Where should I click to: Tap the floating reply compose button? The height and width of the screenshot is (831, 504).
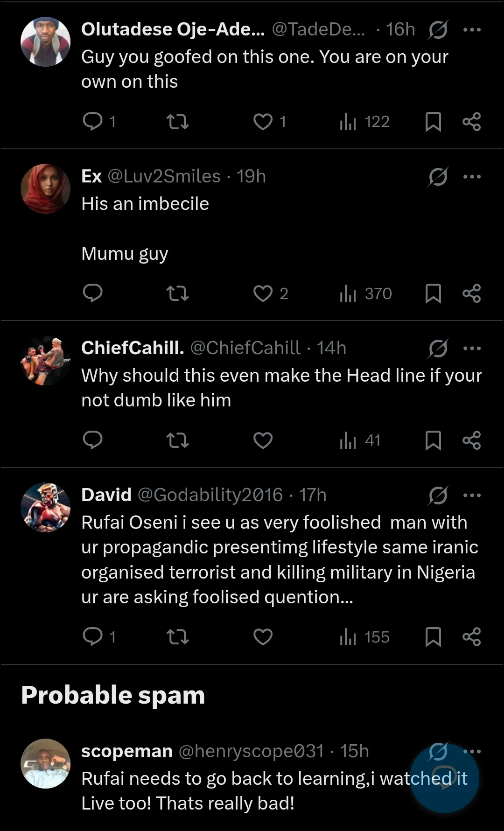pos(445,778)
